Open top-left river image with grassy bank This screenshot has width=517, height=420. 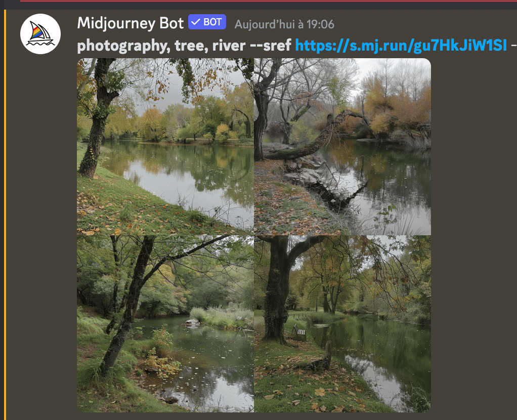(x=165, y=146)
